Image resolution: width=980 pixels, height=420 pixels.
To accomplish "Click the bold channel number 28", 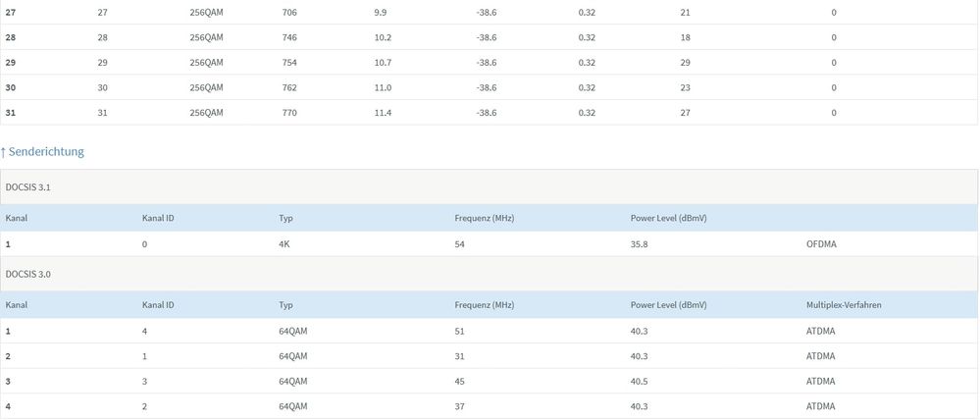I will click(11, 37).
